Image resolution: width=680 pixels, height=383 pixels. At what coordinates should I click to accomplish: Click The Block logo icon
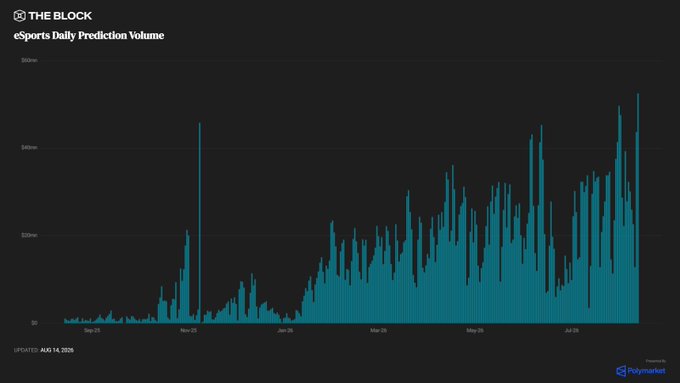tap(20, 16)
